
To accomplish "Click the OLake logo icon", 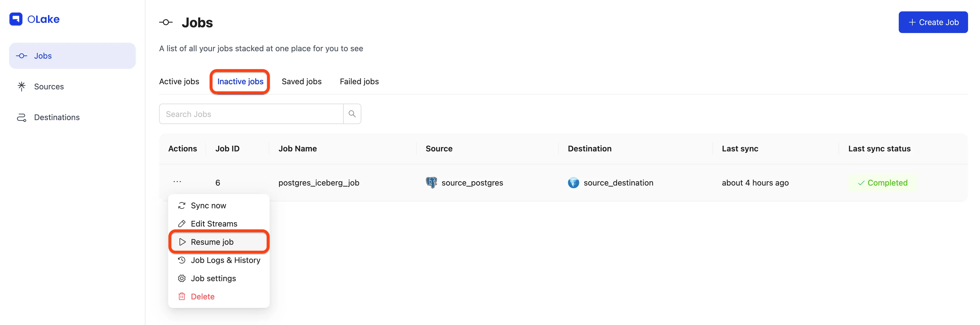I will [x=16, y=19].
